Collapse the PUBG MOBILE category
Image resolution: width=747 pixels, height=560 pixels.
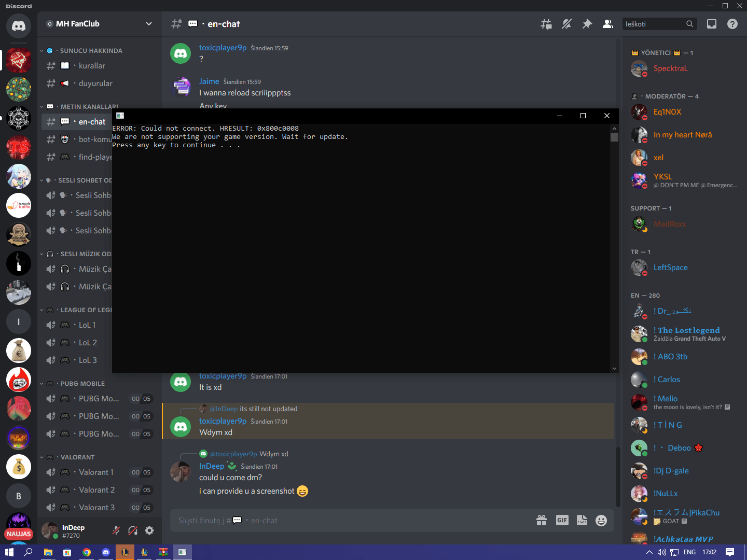pyautogui.click(x=73, y=384)
